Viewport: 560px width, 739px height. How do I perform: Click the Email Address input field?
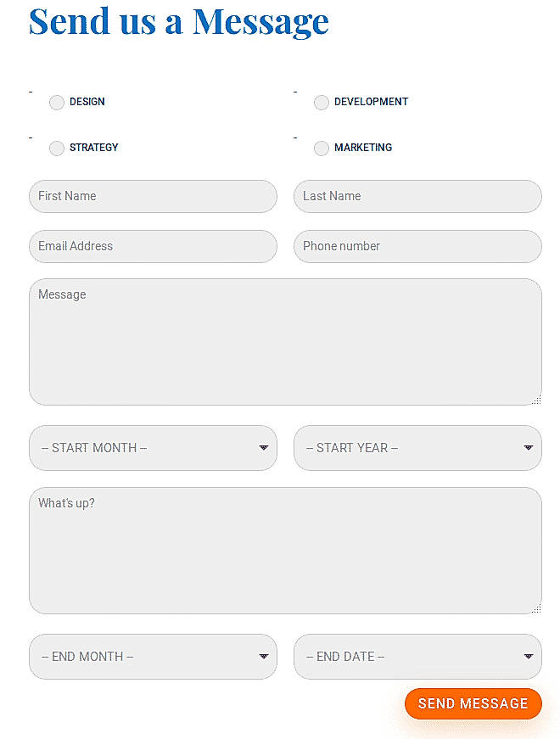(153, 246)
